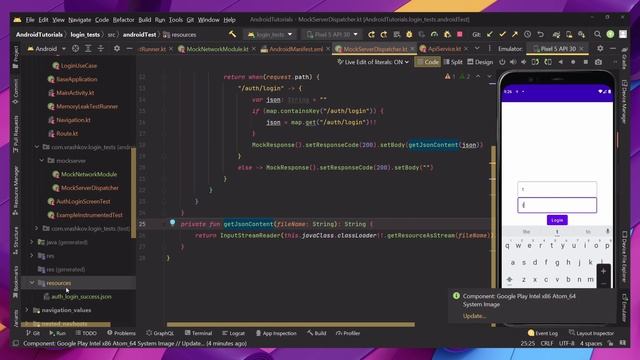Image resolution: width=640 pixels, height=360 pixels.
Task: Toggle the Commit tool window stripe button
Action: click(x=16, y=91)
